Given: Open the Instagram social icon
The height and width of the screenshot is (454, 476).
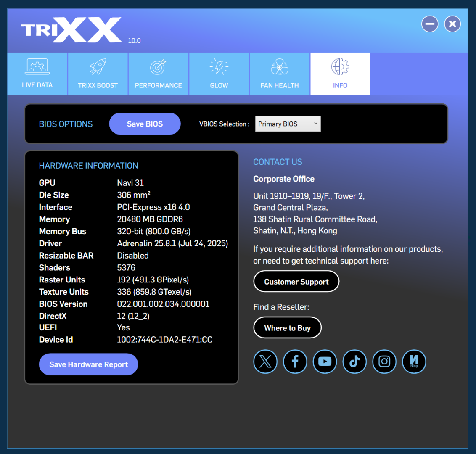Looking at the screenshot, I should [x=384, y=362].
